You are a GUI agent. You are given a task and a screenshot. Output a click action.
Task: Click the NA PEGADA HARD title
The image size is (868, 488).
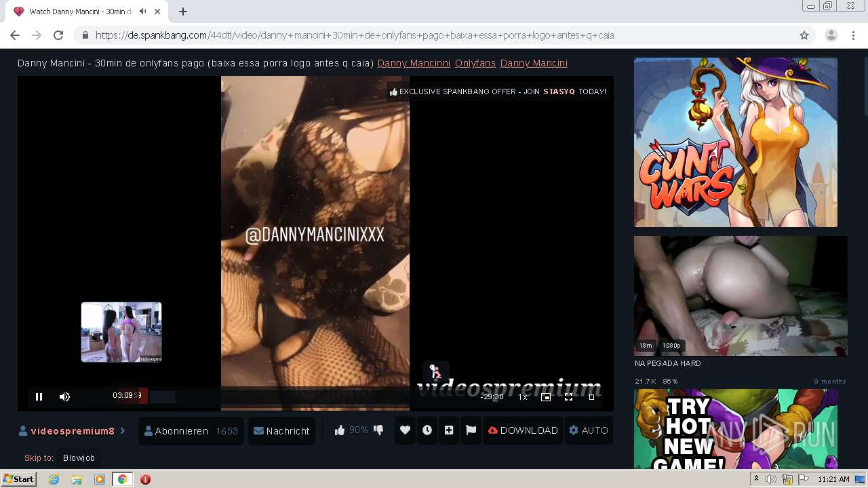pyautogui.click(x=668, y=363)
